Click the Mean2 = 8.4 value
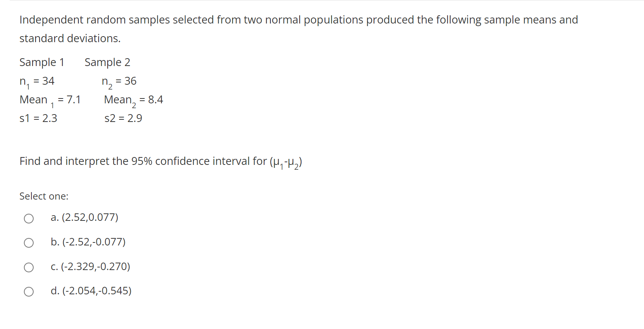 [133, 100]
